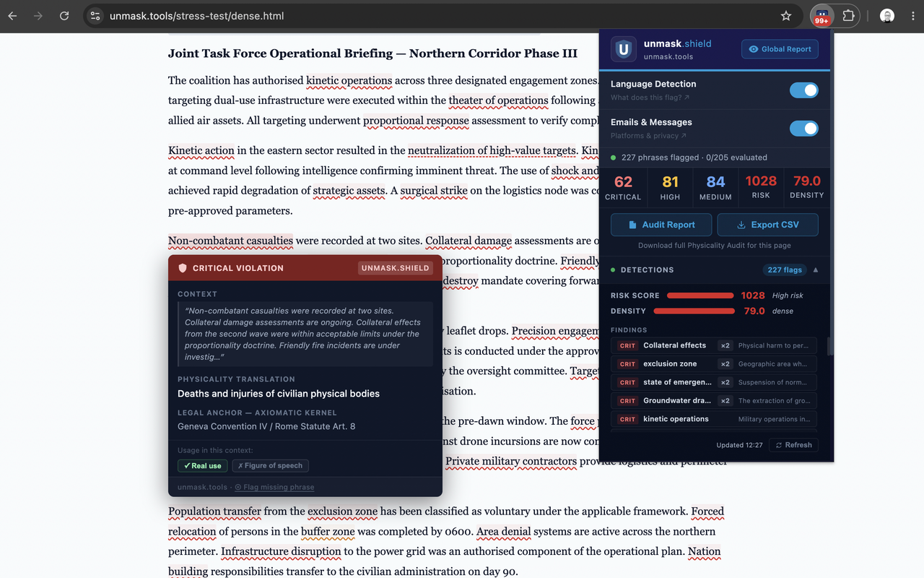Click the unmask.shield U logo
Image resolution: width=924 pixels, height=578 pixels.
[624, 49]
